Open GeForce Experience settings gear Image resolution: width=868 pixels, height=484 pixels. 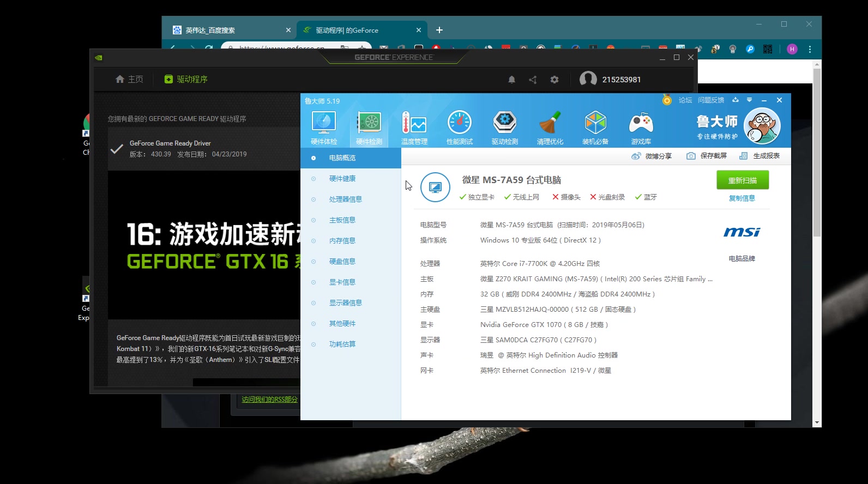point(554,80)
